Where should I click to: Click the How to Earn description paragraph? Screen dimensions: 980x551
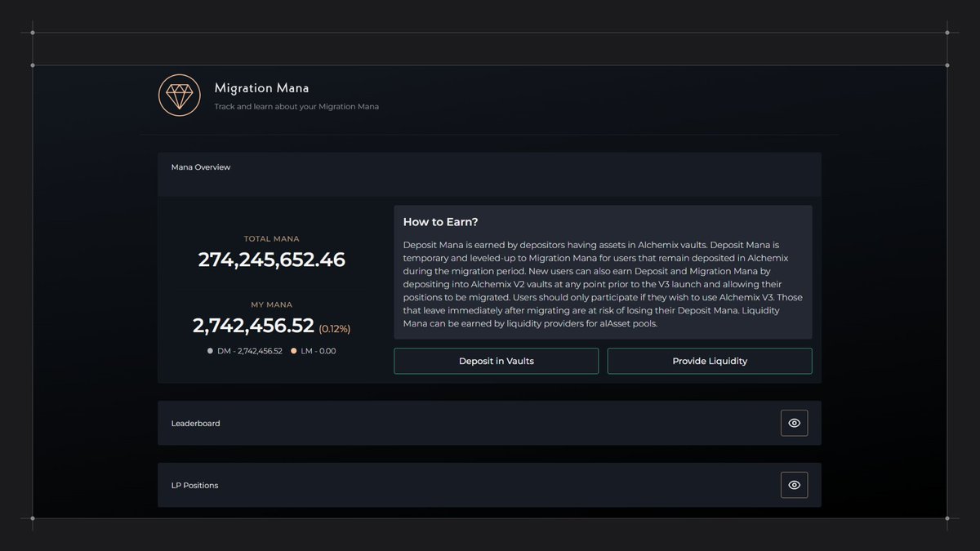(x=603, y=284)
